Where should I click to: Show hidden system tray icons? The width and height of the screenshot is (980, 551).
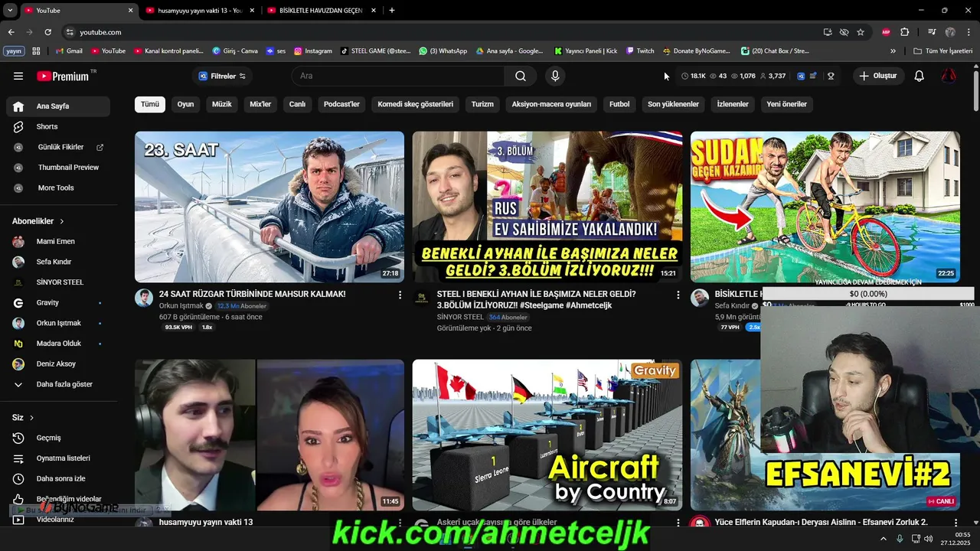coord(883,539)
